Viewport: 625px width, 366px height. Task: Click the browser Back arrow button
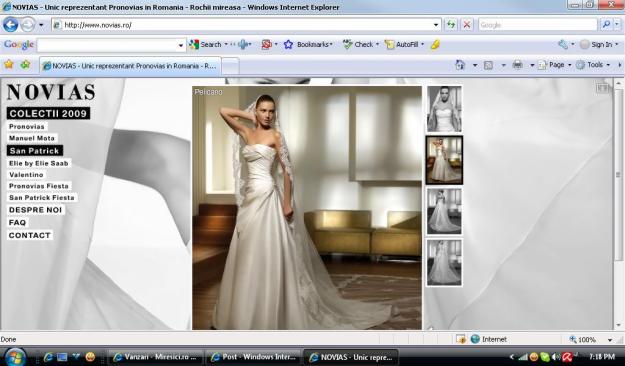click(x=11, y=25)
